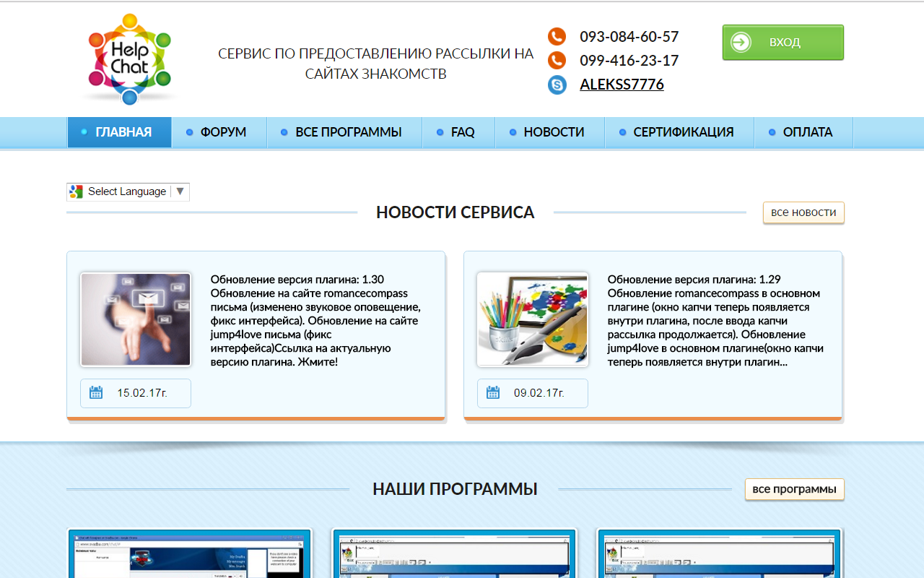Click the phone icon next to 099-416-23-17

click(556, 61)
